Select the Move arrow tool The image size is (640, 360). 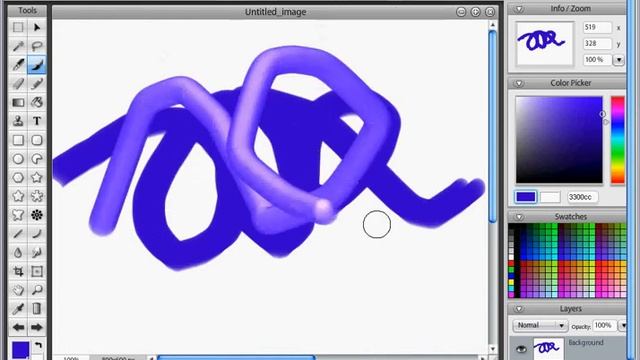tap(37, 27)
